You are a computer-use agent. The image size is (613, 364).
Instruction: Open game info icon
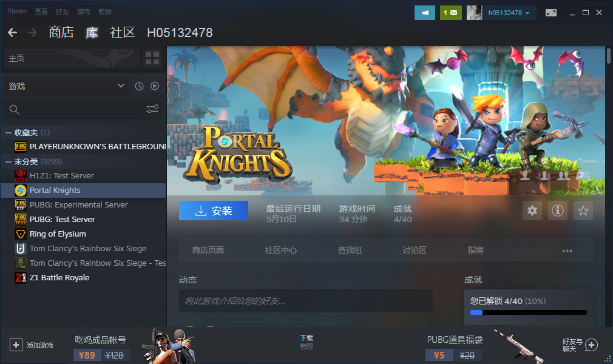click(558, 211)
